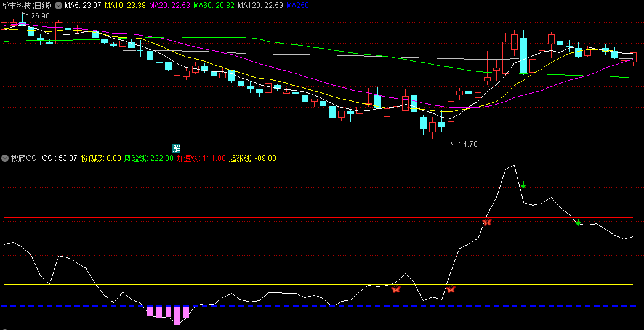Select the 华丰科技(日线) chart title

(x=26, y=6)
